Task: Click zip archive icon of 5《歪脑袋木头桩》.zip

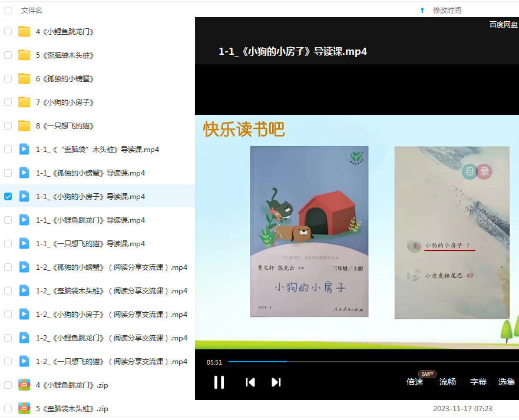Action: pyautogui.click(x=24, y=408)
